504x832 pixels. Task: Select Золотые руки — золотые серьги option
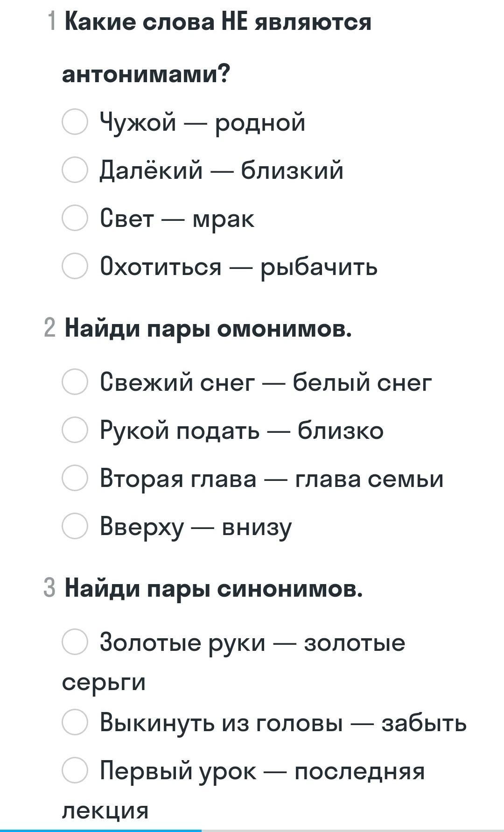coord(75,642)
